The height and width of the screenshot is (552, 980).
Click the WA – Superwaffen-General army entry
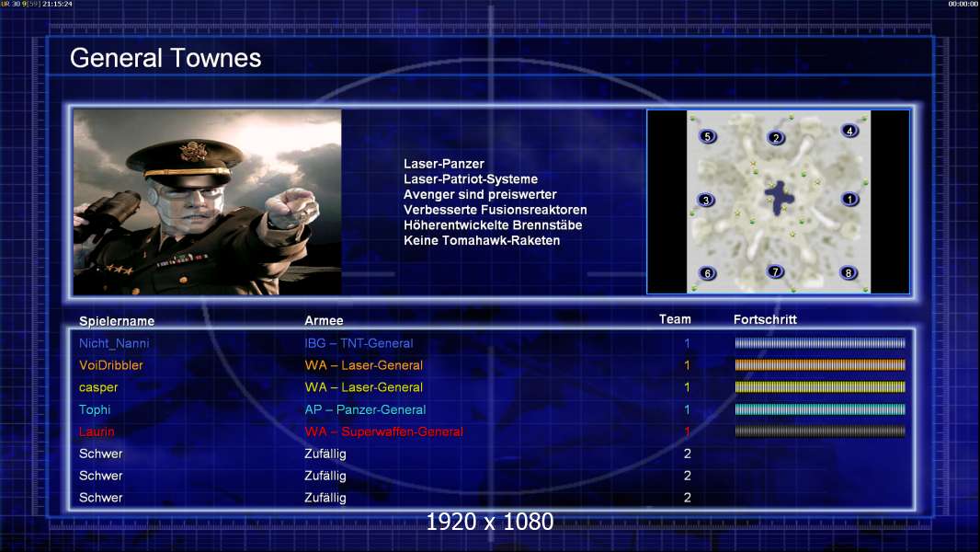[x=383, y=431]
